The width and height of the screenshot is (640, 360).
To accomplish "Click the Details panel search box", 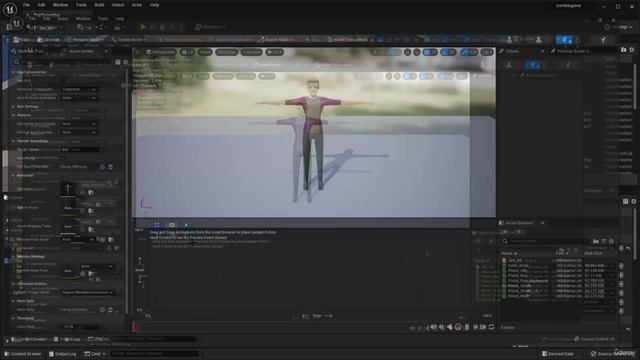I will click(x=65, y=62).
